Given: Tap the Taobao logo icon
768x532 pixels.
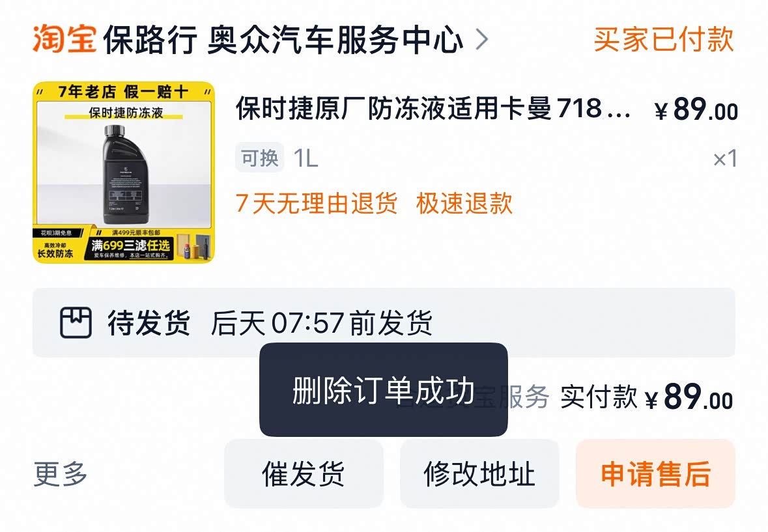Looking at the screenshot, I should (x=64, y=39).
